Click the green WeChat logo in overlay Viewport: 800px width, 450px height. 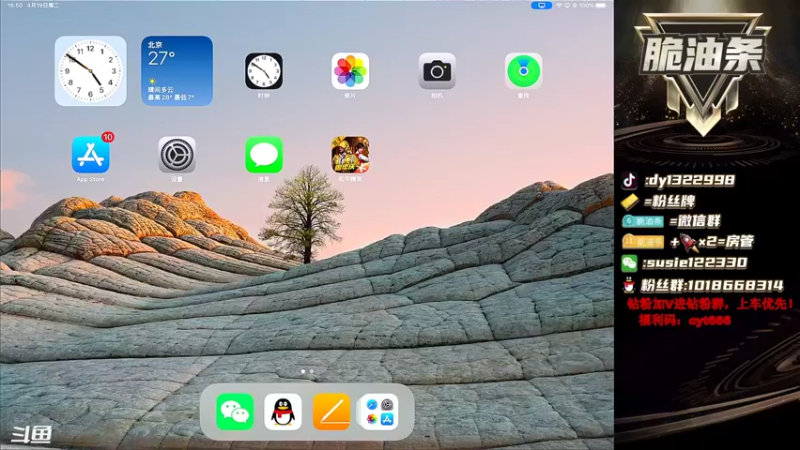629,263
